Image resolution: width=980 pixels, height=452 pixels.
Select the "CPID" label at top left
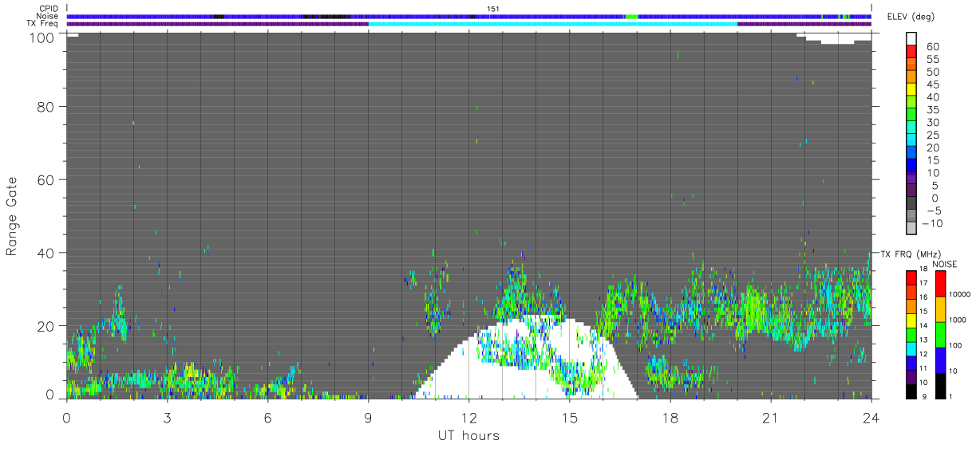click(47, 9)
